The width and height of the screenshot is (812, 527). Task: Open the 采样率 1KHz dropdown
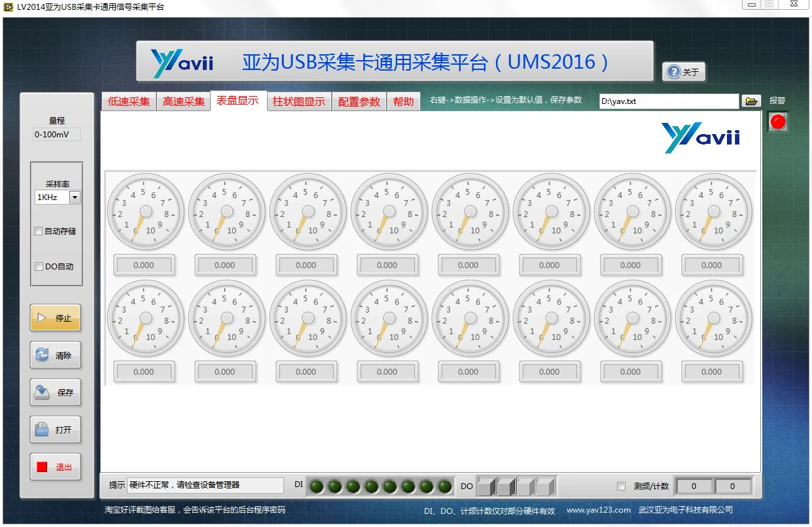(75, 197)
